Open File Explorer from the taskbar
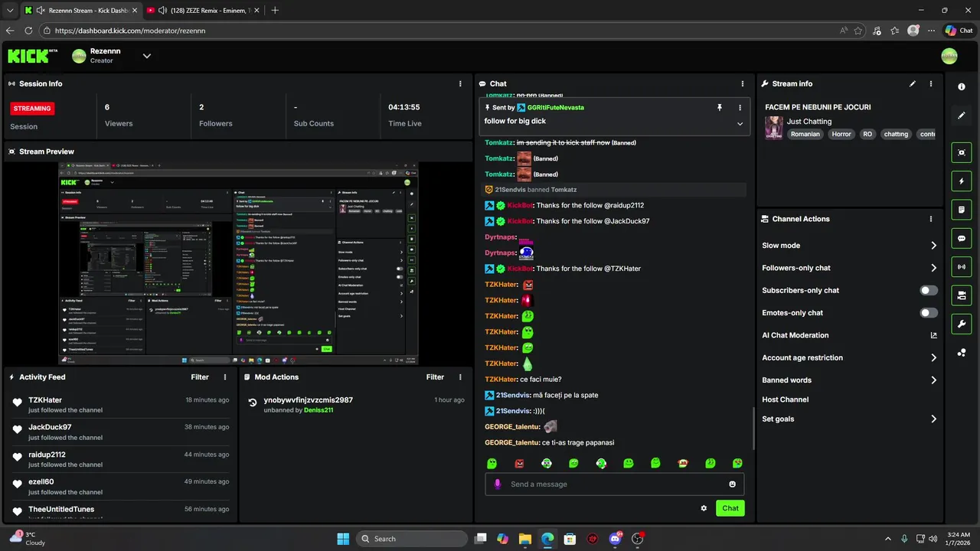Viewport: 980px width, 551px height. (x=525, y=539)
